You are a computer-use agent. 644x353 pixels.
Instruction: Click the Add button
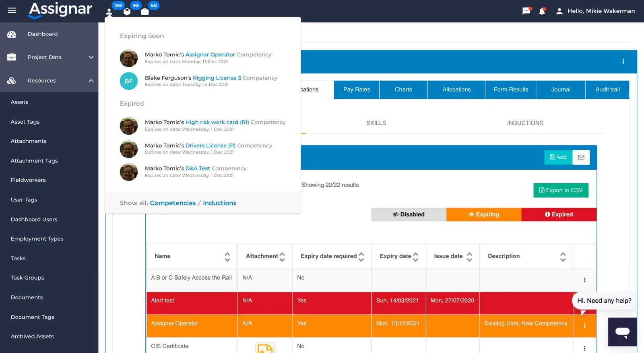tap(558, 157)
